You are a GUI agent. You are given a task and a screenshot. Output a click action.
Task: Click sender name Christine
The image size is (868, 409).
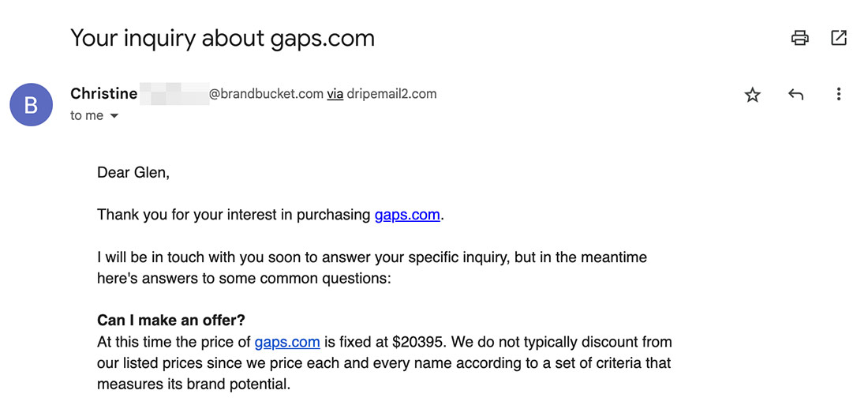103,94
